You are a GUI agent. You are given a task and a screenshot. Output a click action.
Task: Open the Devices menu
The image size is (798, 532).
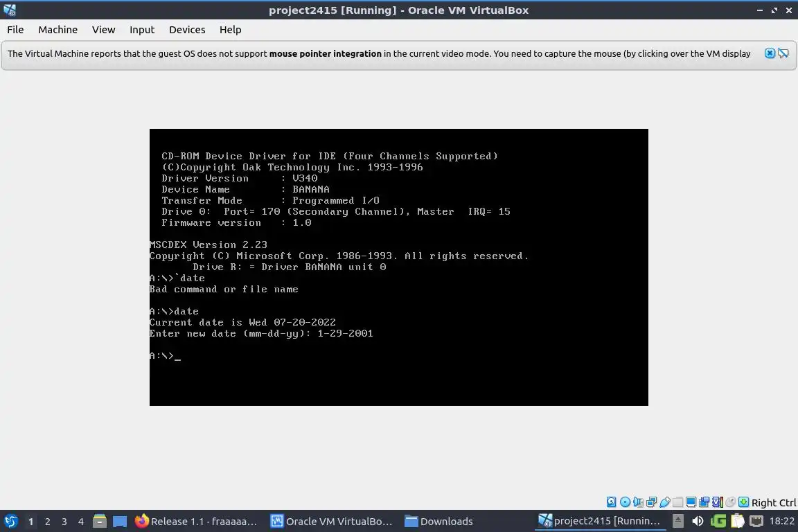[187, 30]
